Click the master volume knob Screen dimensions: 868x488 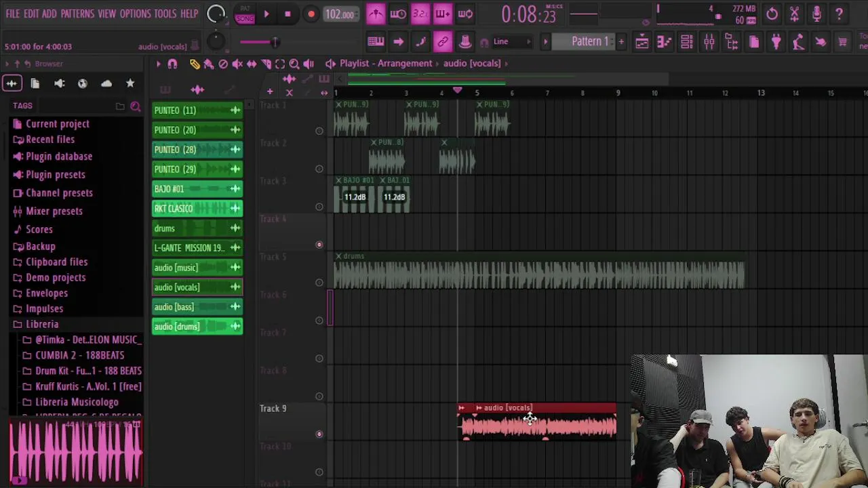(x=216, y=14)
